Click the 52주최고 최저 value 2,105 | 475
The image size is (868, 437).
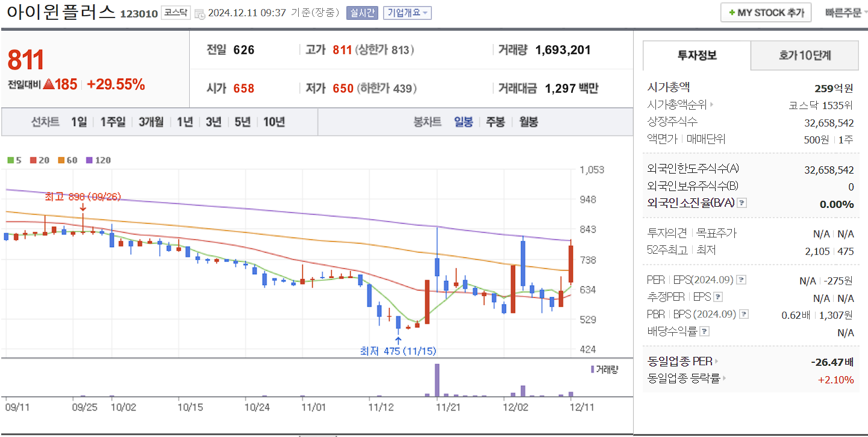pos(829,251)
